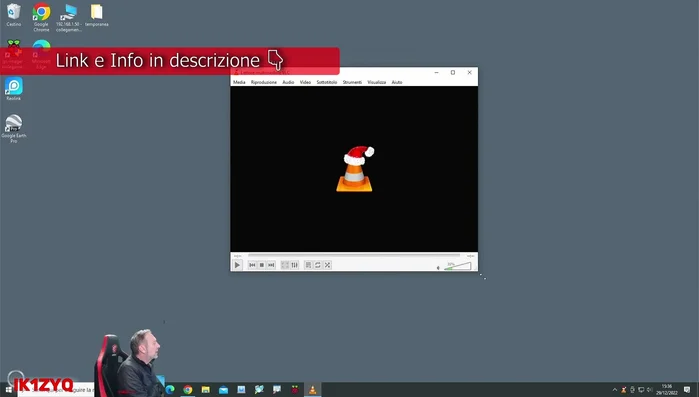This screenshot has height=397, width=699.
Task: Open Google Chrome from the taskbar
Action: point(188,389)
